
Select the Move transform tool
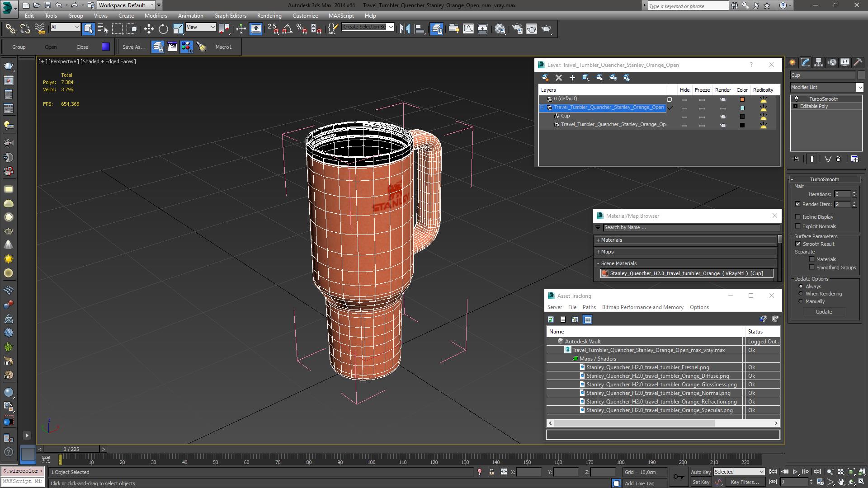tap(149, 29)
